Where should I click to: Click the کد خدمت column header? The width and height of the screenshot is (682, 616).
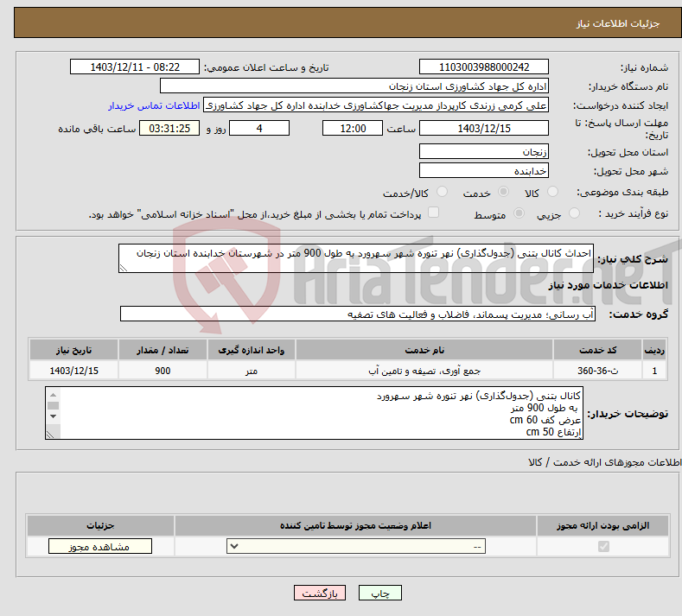(597, 350)
